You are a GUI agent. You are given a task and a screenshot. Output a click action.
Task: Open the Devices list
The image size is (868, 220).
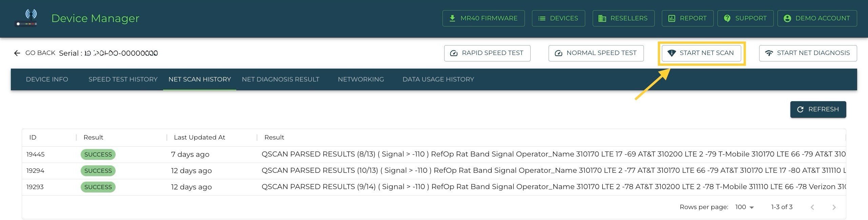click(558, 18)
